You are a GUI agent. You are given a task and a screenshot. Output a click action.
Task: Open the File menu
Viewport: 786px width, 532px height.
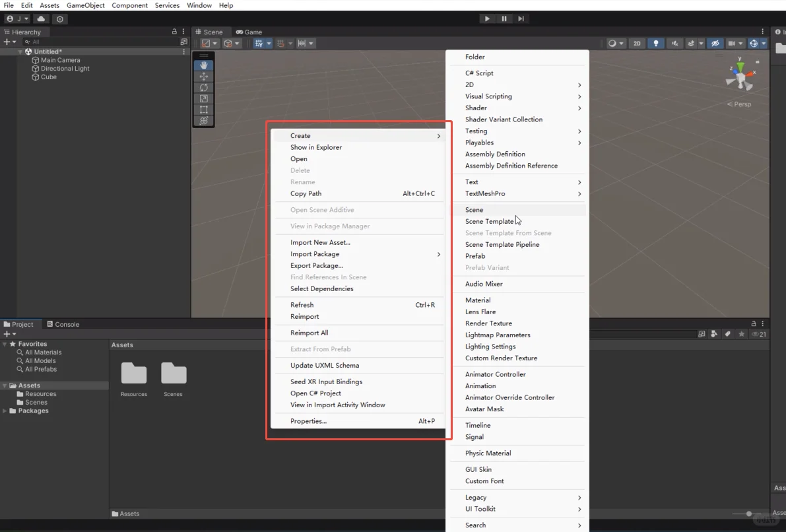[9, 5]
